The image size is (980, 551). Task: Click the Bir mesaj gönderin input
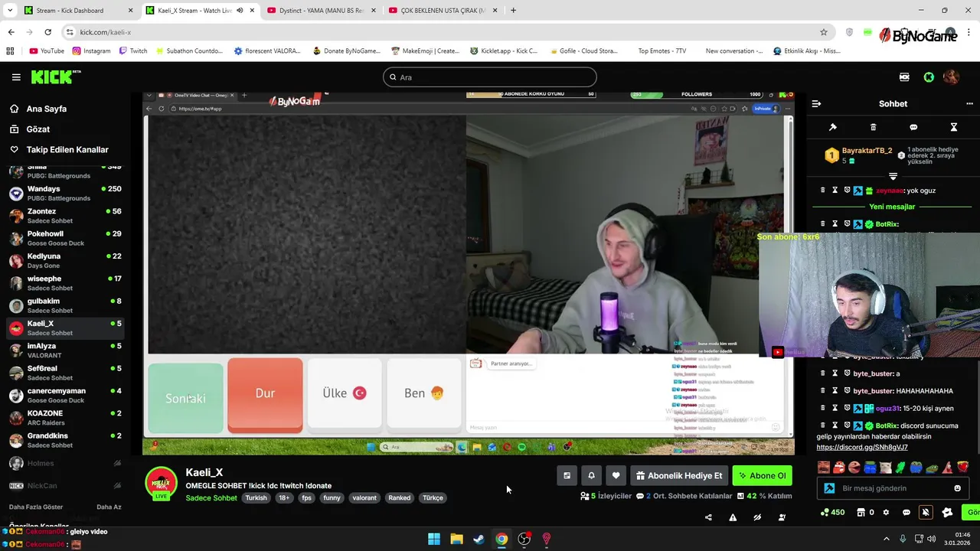pyautogui.click(x=894, y=488)
